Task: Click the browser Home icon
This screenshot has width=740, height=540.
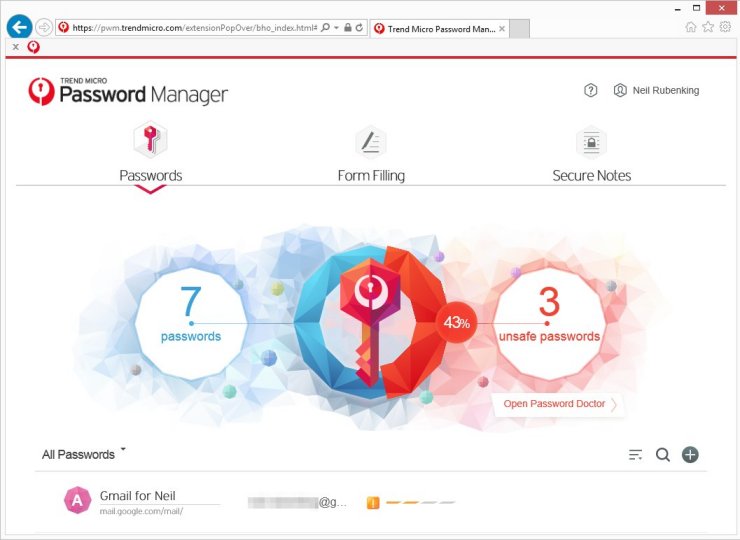Action: point(691,27)
